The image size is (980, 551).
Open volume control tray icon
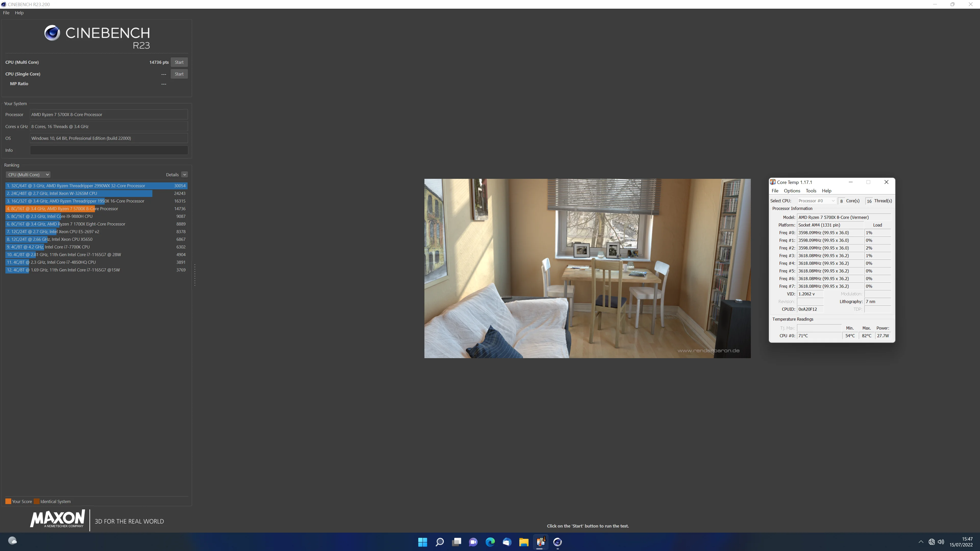pyautogui.click(x=941, y=542)
